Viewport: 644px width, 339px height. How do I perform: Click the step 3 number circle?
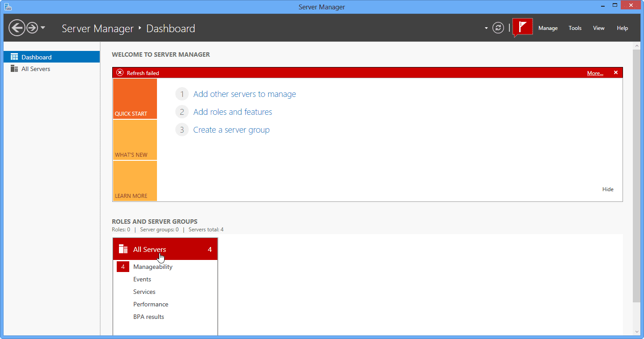[x=182, y=130]
